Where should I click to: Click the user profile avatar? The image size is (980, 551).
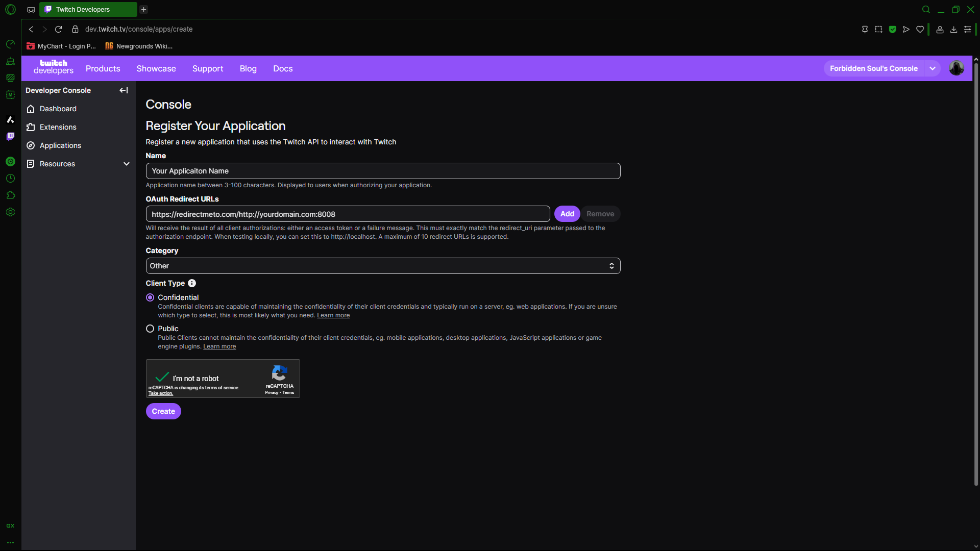pyautogui.click(x=956, y=68)
